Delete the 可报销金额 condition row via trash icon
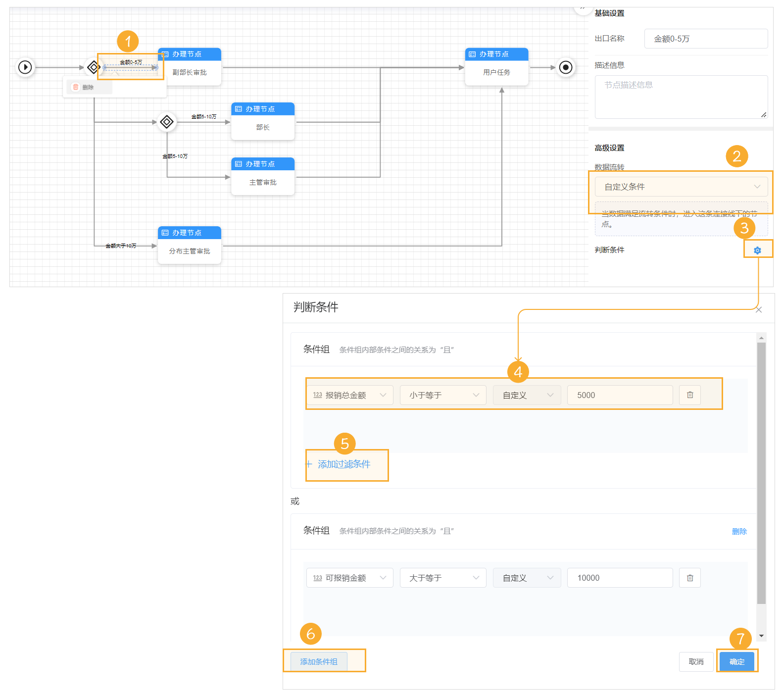 click(x=689, y=578)
